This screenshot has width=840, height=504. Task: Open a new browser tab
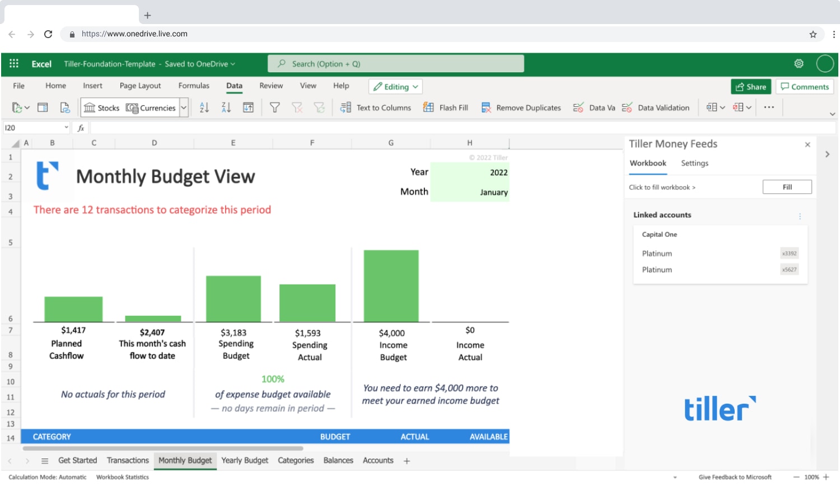pos(147,15)
